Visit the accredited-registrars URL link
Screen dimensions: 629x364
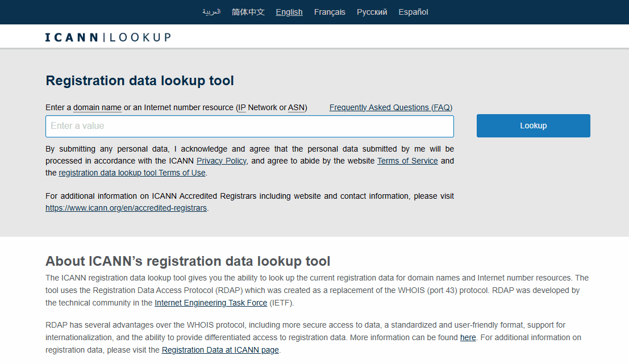[x=126, y=208]
